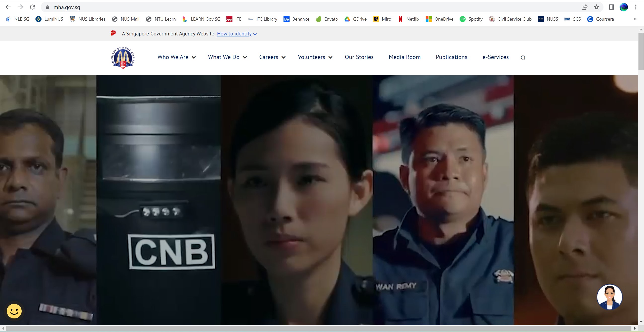Expand the Who We Are menu
Image resolution: width=644 pixels, height=332 pixels.
coord(176,57)
